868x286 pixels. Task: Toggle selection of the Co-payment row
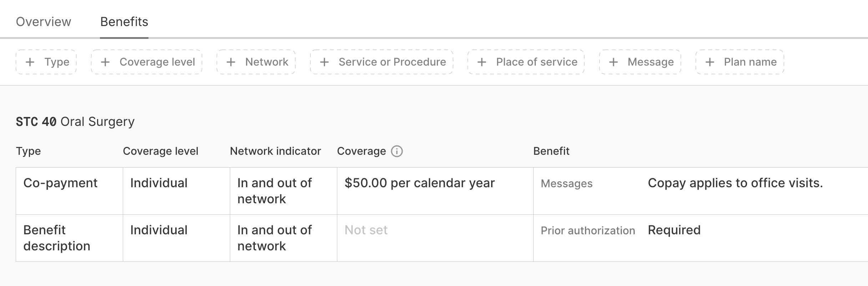tap(61, 183)
